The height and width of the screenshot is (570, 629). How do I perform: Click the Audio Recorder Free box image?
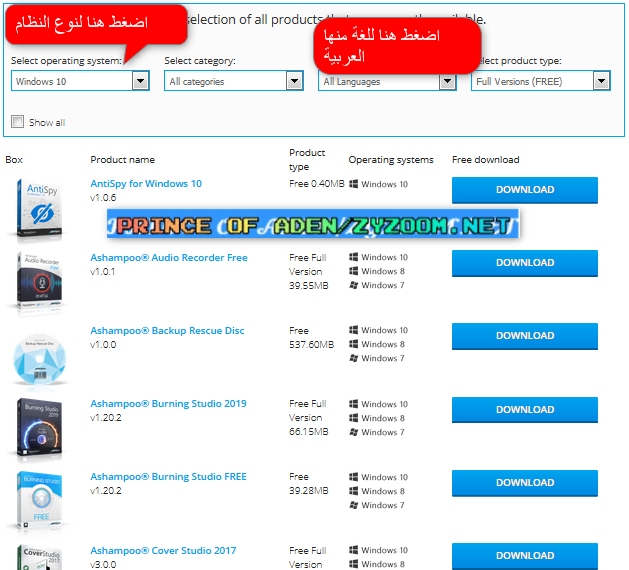[x=39, y=282]
